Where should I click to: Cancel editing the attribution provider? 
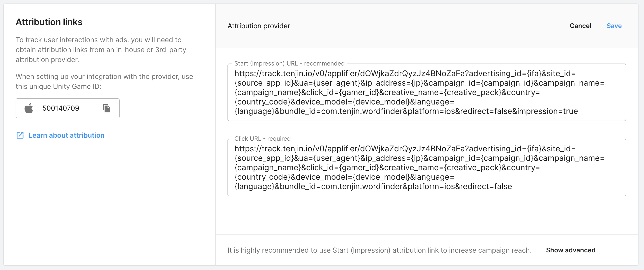[x=580, y=26]
